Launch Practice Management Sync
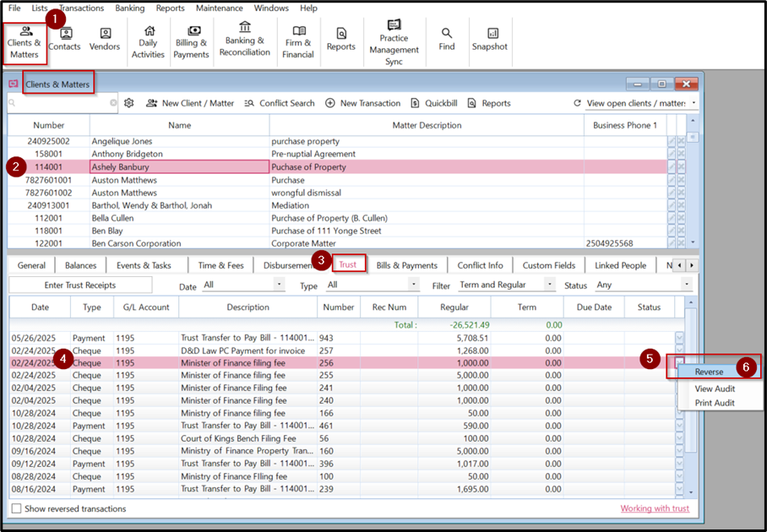 click(394, 42)
